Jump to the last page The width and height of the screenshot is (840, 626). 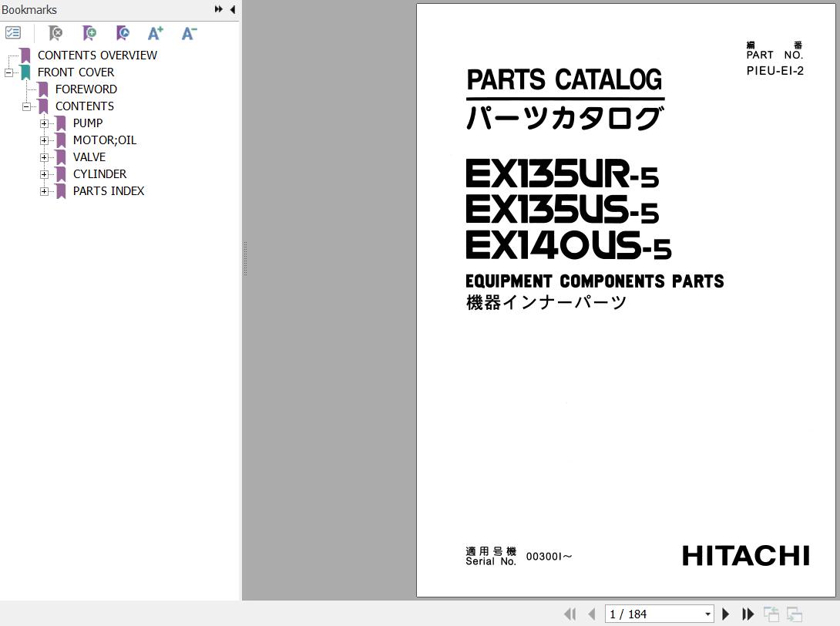click(748, 614)
